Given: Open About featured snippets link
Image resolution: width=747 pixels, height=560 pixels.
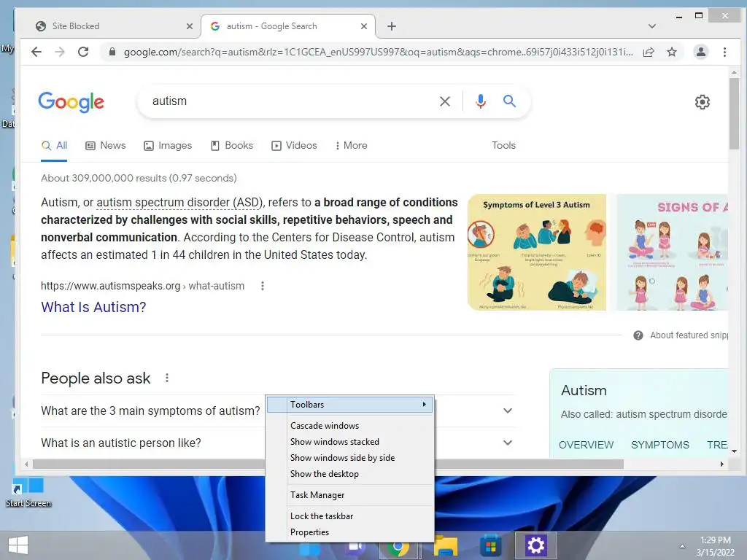Looking at the screenshot, I should 689,335.
